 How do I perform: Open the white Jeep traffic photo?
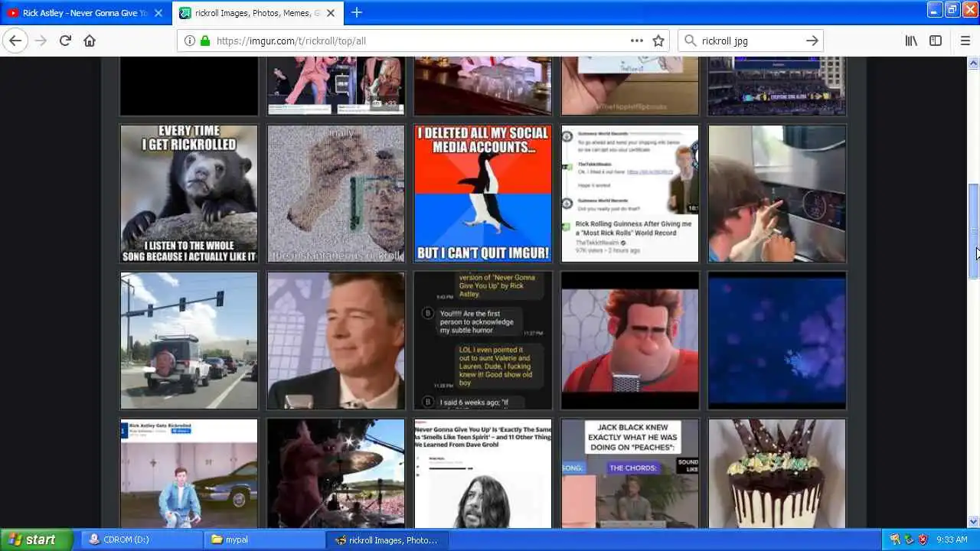[x=189, y=341]
